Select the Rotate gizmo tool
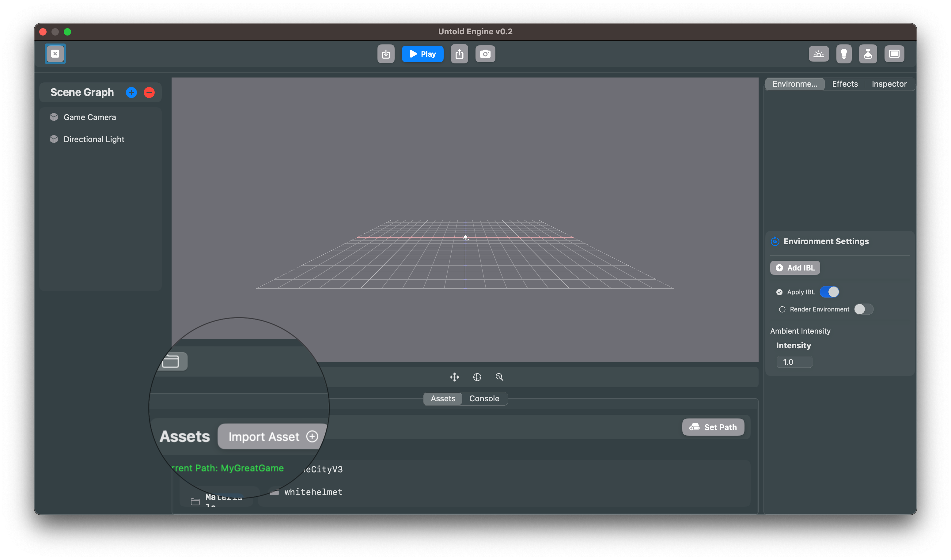 tap(477, 376)
